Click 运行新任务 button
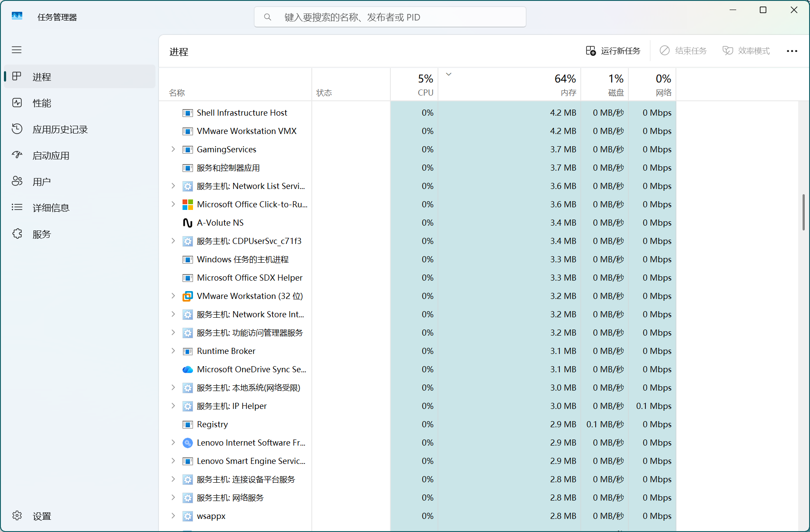 click(x=613, y=51)
